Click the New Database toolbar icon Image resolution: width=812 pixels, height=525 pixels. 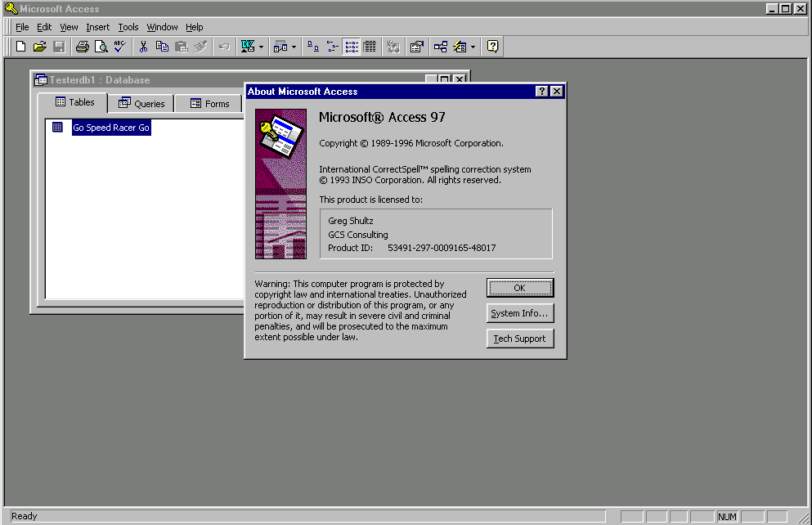20,47
